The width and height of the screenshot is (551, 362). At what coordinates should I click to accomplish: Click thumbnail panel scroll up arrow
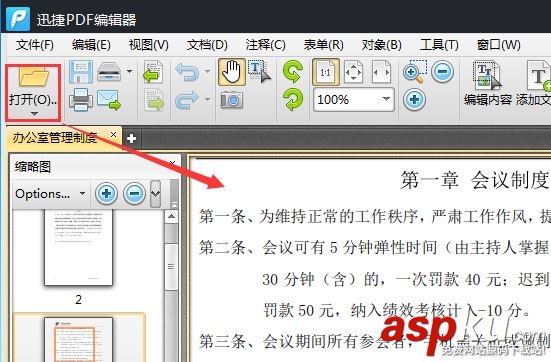point(171,216)
